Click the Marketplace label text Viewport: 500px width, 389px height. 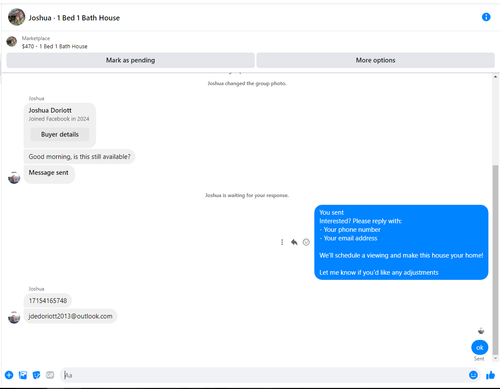36,38
